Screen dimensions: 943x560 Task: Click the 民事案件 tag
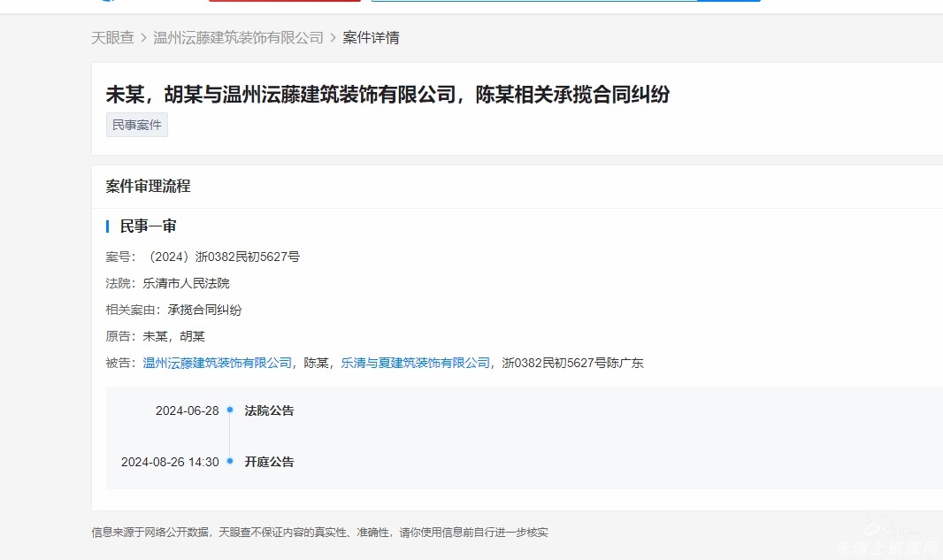pos(137,125)
